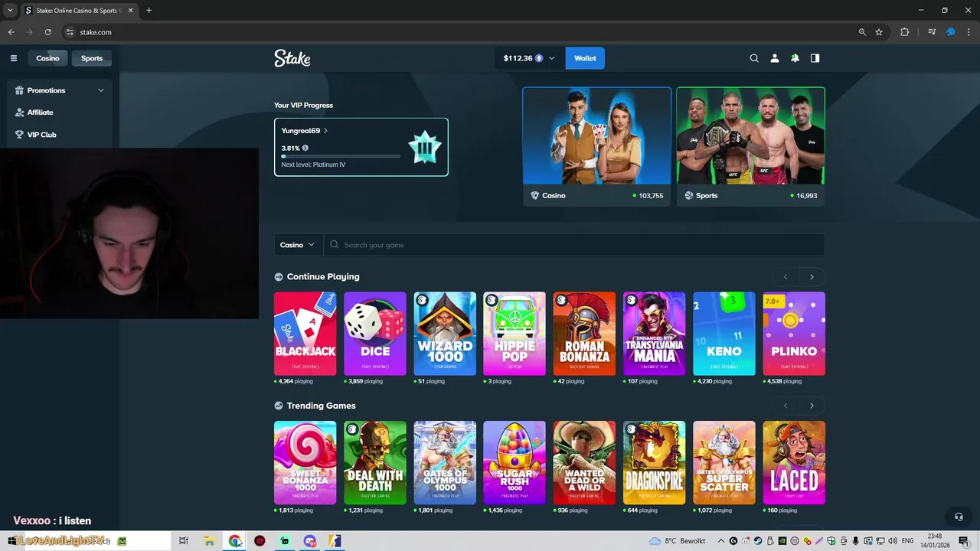
Task: Open tab search dropdown in Chrome
Action: [10, 11]
